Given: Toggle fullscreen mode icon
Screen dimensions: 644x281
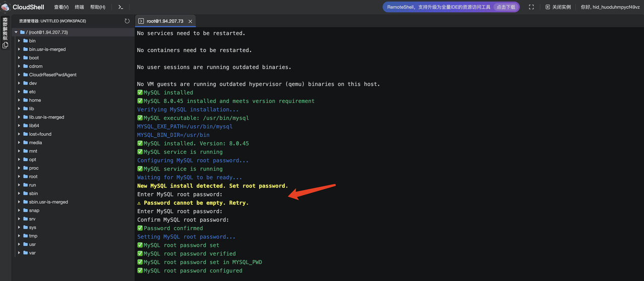Looking at the screenshot, I should click(531, 7).
